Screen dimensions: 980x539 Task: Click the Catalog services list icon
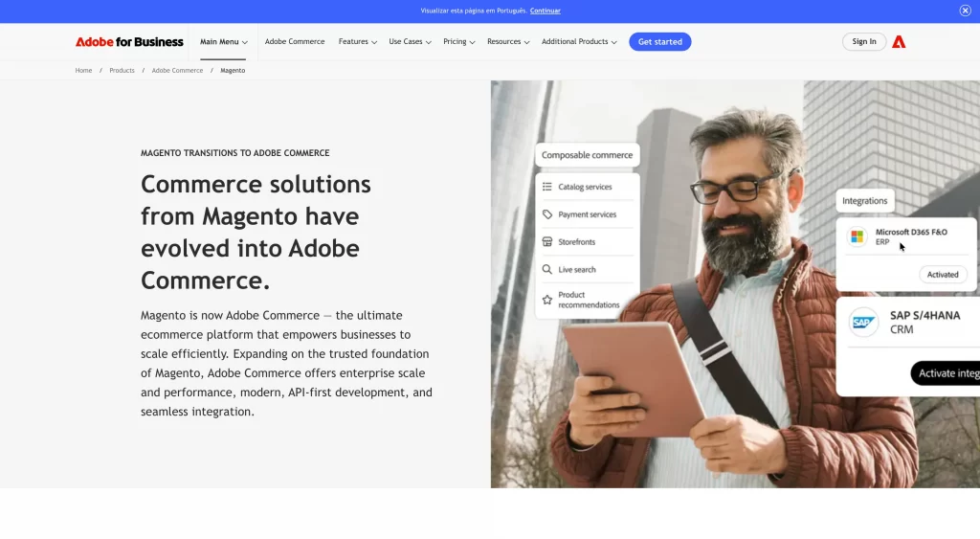546,187
